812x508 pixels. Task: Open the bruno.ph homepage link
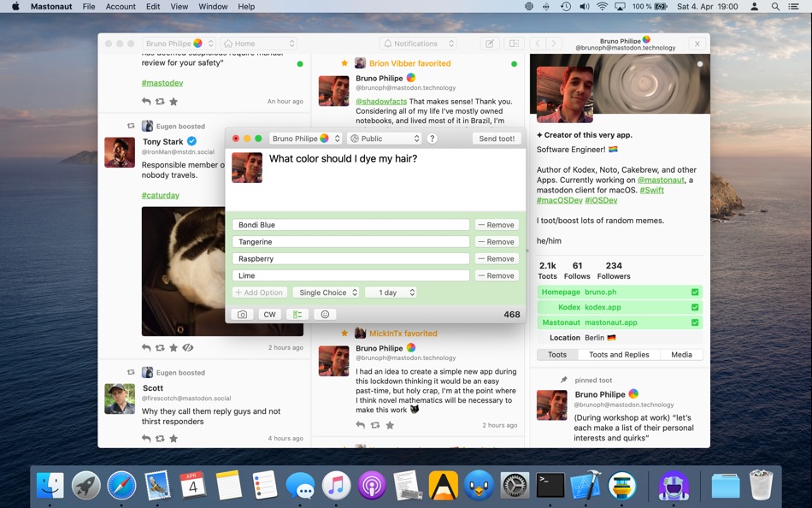[x=601, y=292]
